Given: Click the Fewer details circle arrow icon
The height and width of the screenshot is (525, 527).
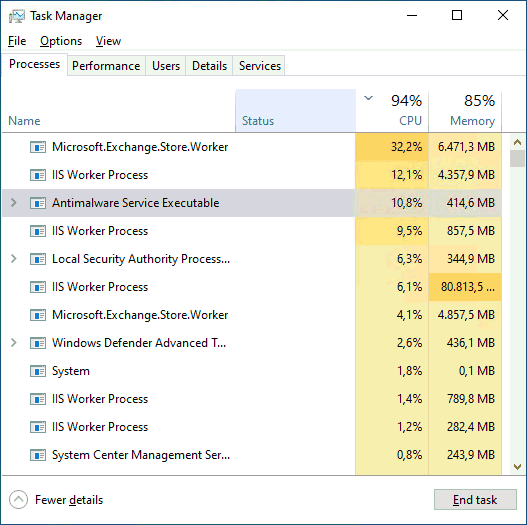Looking at the screenshot, I should 18,500.
